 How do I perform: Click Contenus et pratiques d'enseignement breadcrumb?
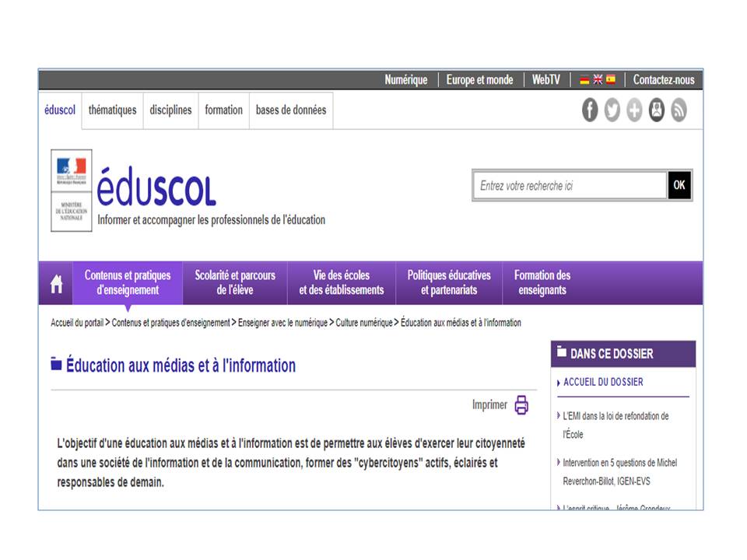(171, 323)
